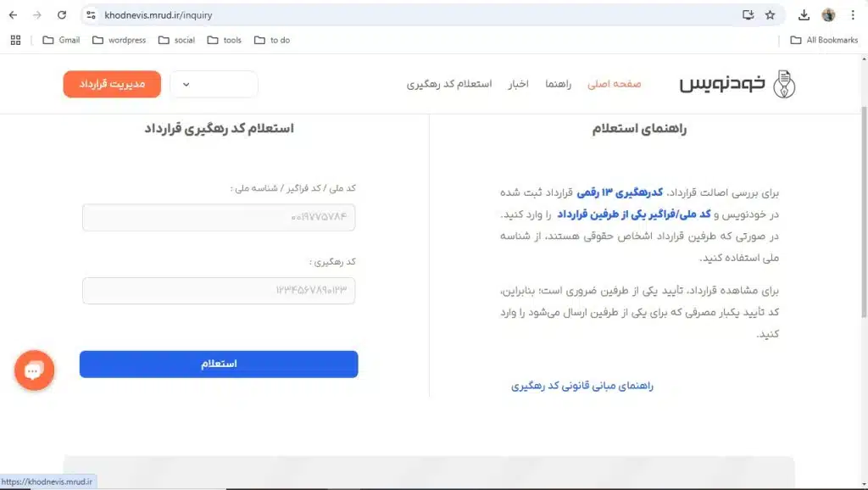Click the site info icon in address bar
This screenshot has height=490, width=868.
point(90,14)
